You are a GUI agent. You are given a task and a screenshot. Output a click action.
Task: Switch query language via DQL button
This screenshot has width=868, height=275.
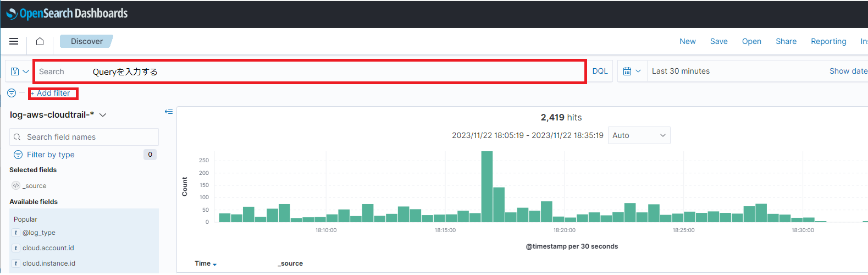pos(600,71)
